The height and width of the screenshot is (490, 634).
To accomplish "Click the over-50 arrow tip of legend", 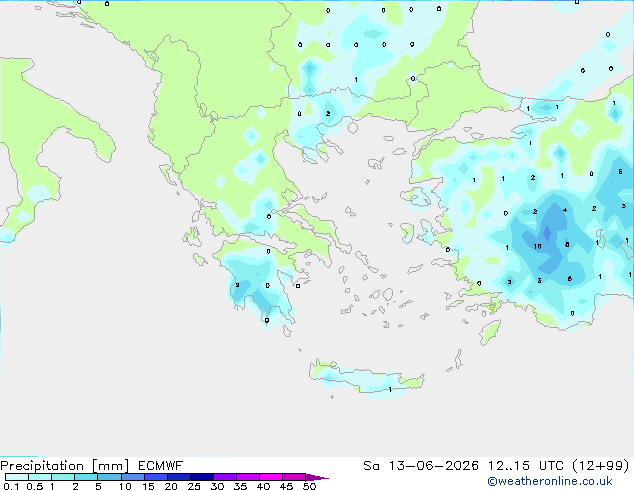I will pos(317,477).
